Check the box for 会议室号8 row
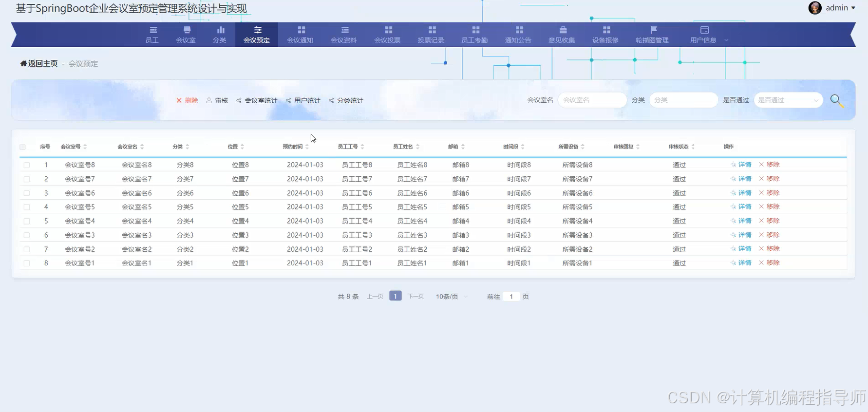The image size is (868, 412). [x=27, y=165]
